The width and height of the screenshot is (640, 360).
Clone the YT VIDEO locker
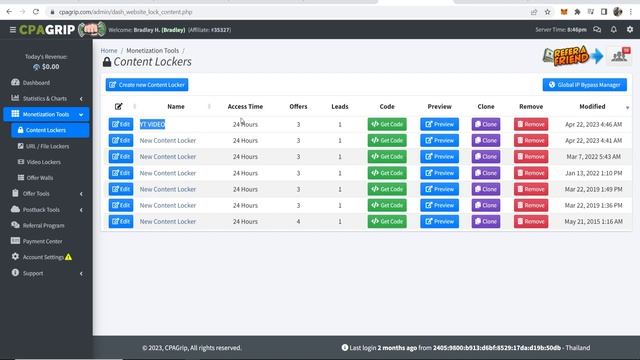486,124
